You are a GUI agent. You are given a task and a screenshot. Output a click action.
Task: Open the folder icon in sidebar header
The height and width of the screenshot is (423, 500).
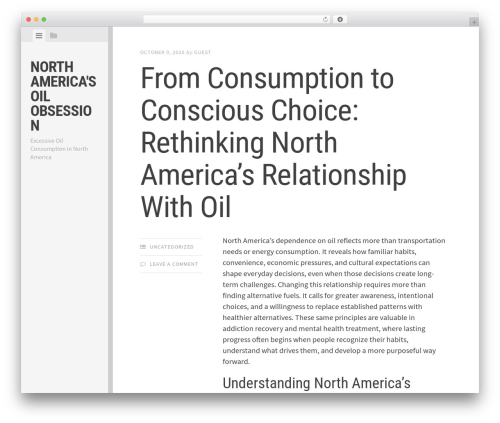(x=53, y=35)
